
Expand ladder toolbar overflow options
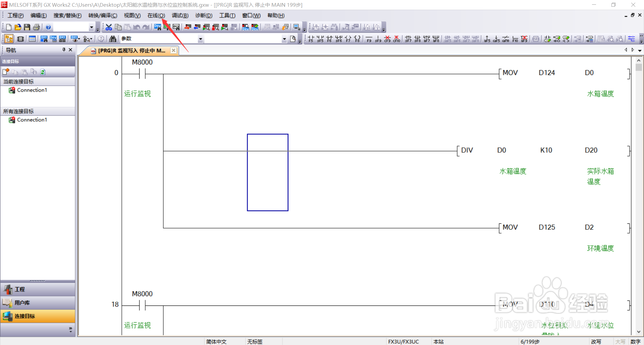641,39
